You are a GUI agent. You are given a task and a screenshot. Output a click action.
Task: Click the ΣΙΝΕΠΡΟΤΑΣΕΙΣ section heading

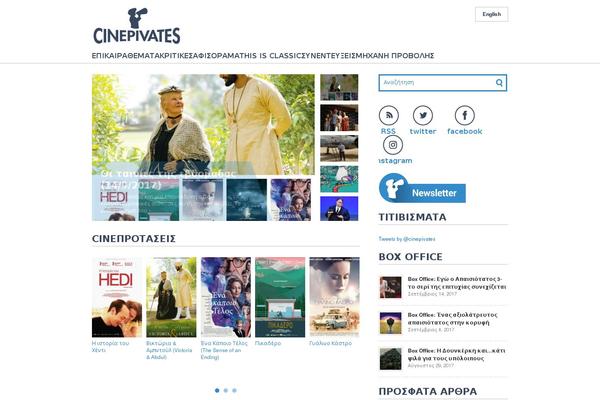pyautogui.click(x=134, y=239)
